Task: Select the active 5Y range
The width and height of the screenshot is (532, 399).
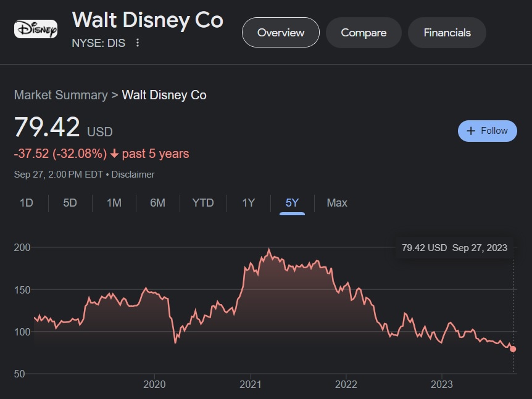Action: (292, 203)
